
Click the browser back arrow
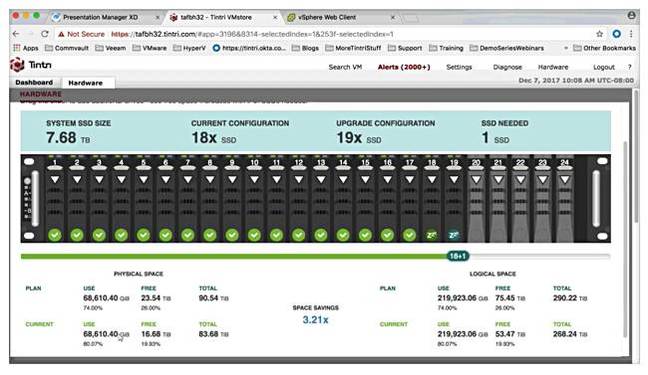pyautogui.click(x=16, y=34)
